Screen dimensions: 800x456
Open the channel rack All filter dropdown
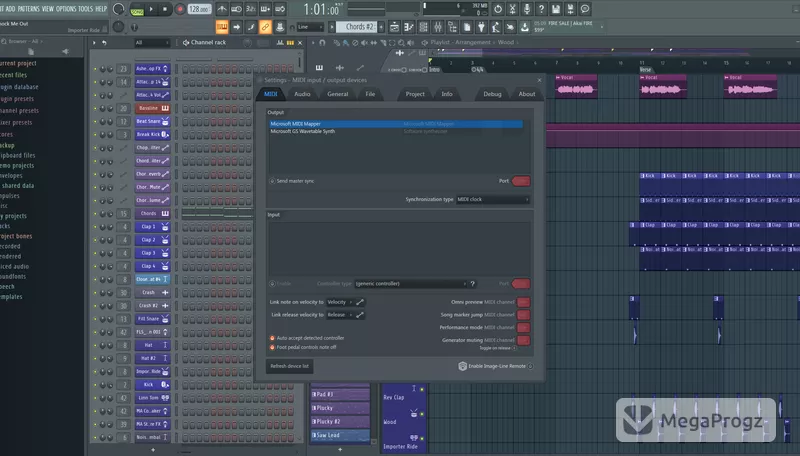(151, 43)
